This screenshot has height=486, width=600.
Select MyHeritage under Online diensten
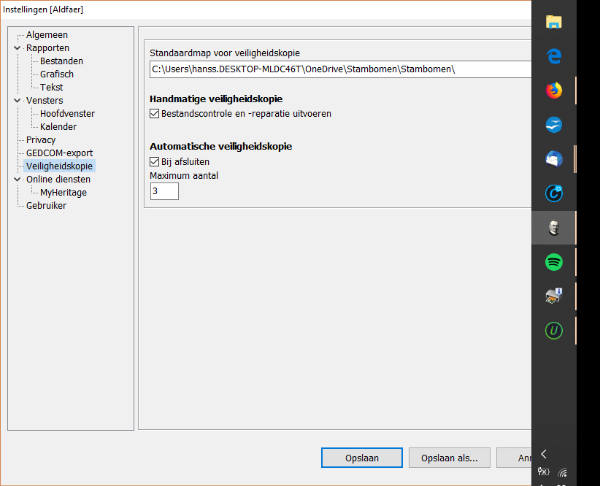(x=63, y=192)
